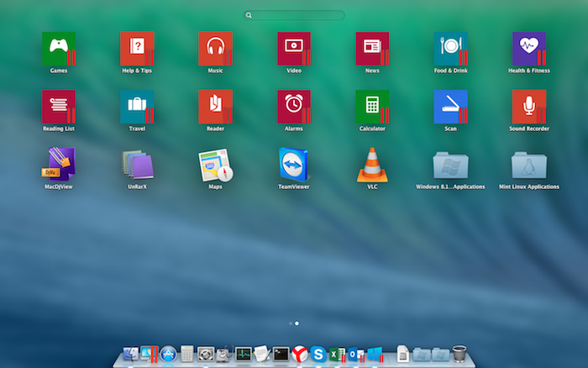Open the green Calculator app in Launchpad

(x=372, y=107)
